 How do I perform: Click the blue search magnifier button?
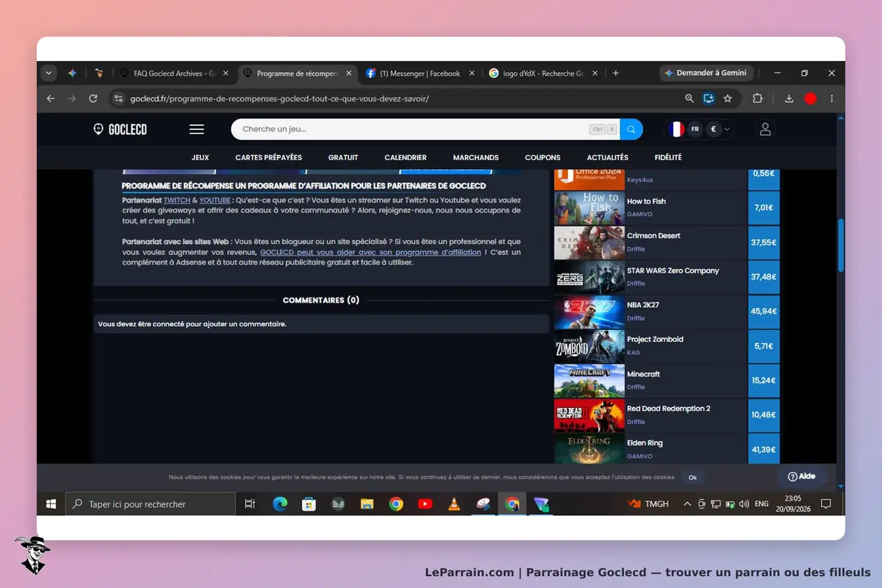click(x=631, y=129)
